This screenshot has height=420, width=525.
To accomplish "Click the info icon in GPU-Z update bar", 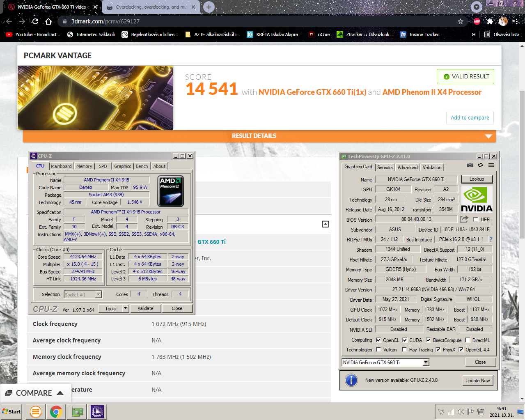I will 351,380.
